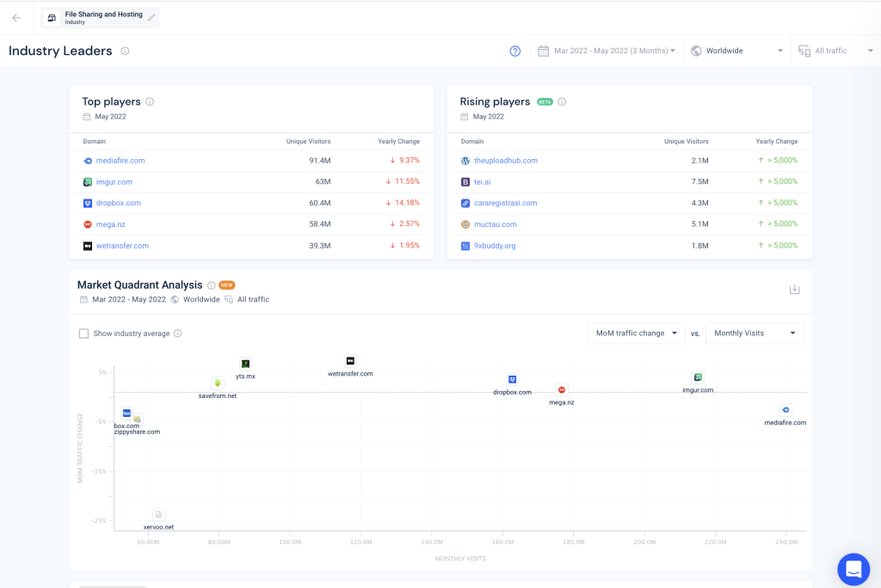Expand the MoM traffic change dropdown

[x=636, y=334]
